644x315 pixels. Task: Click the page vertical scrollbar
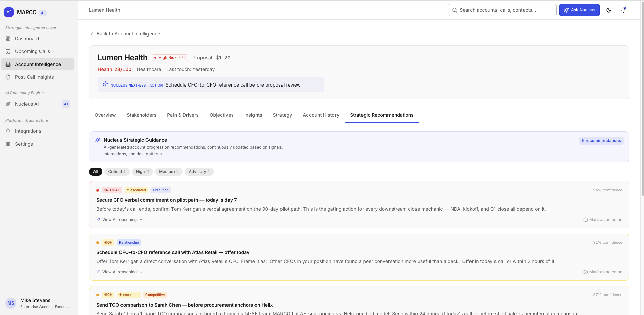[642, 98]
